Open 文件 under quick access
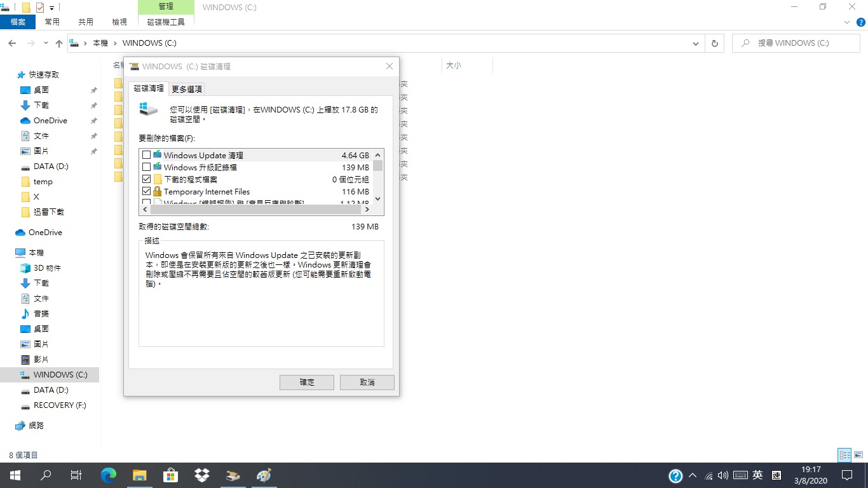This screenshot has height=488, width=868. 41,135
